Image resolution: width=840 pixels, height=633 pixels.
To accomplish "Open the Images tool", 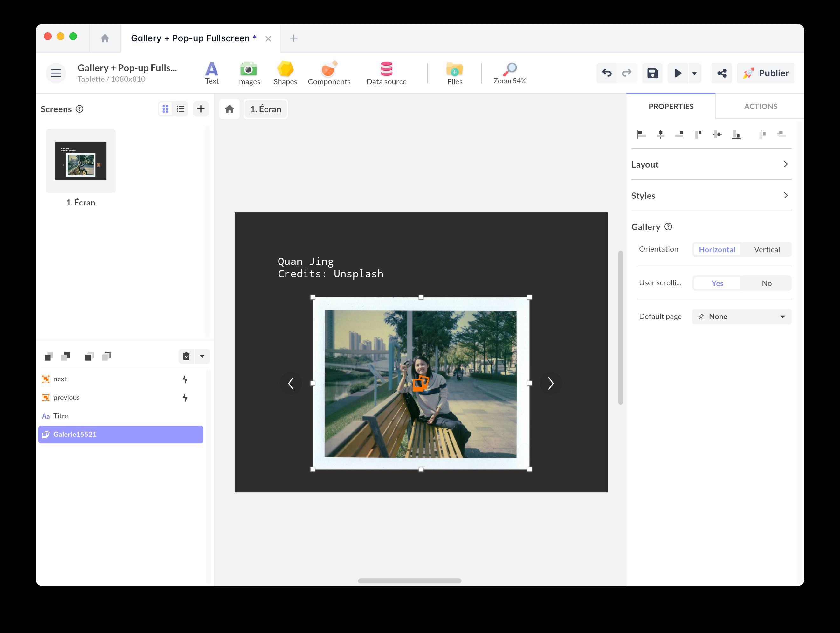I will pos(248,73).
